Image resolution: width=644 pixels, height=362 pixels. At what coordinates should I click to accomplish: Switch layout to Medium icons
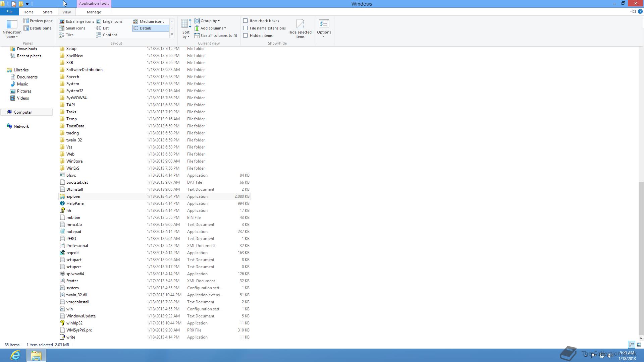coord(149,21)
